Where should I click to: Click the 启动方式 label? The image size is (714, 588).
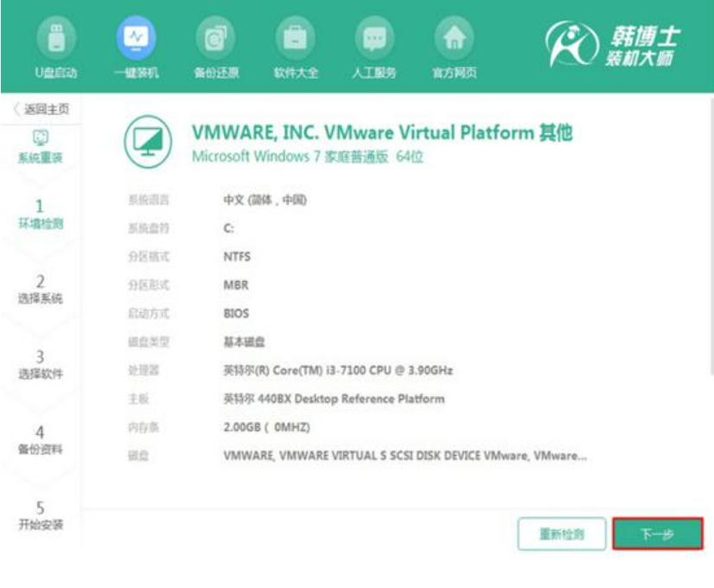pos(149,313)
